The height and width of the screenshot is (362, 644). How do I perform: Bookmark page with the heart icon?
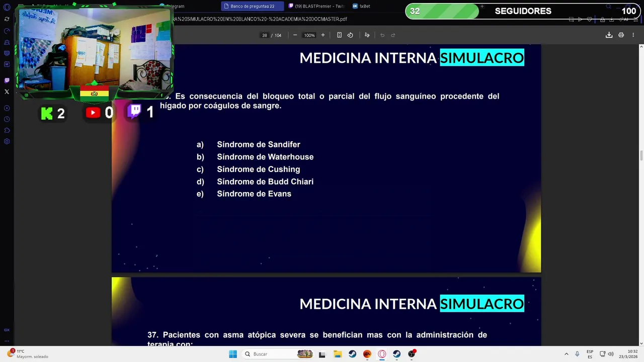589,19
